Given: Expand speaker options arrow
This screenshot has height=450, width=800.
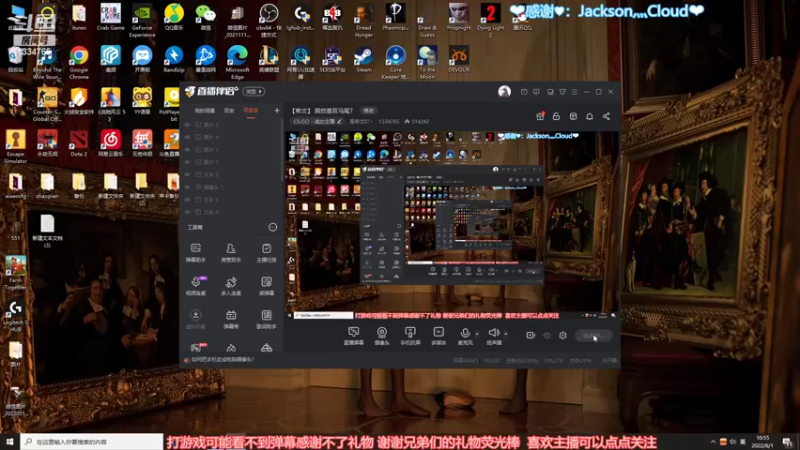Looking at the screenshot, I should pos(506,334).
